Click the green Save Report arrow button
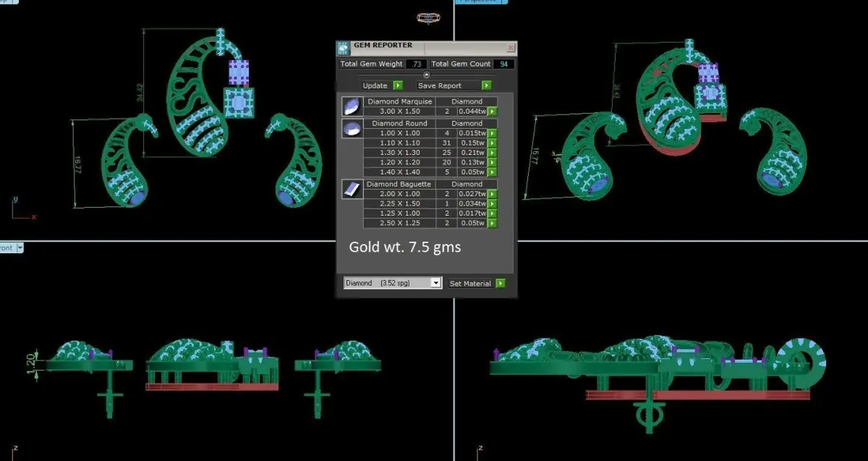This screenshot has width=868, height=461. (487, 85)
